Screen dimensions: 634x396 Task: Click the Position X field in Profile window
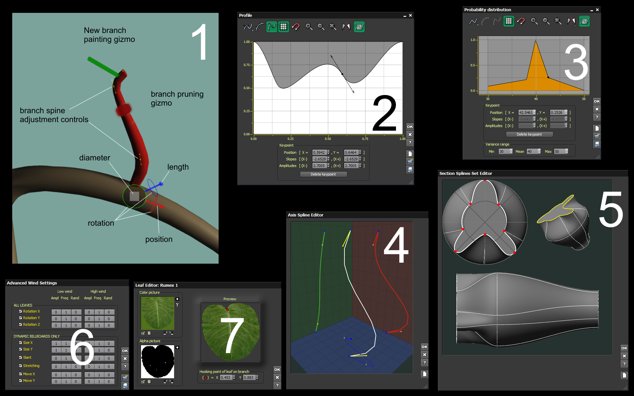pos(320,152)
